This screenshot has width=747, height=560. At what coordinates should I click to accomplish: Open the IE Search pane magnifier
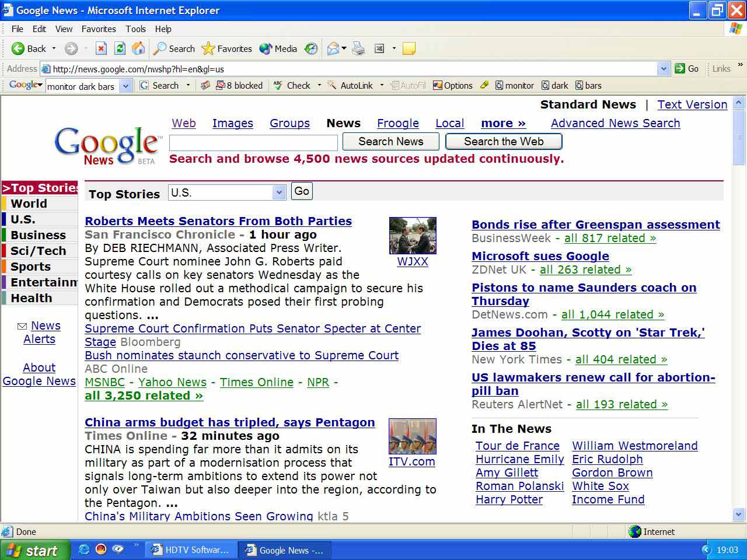click(174, 49)
